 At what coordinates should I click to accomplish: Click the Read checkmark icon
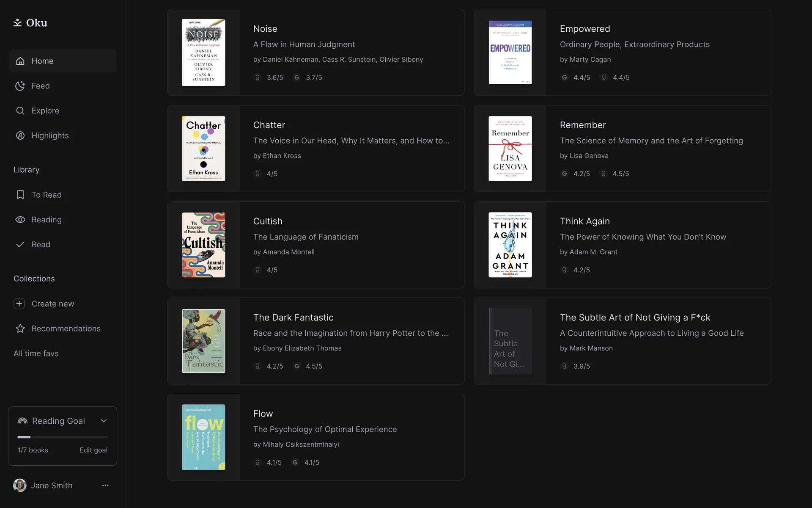tap(20, 245)
